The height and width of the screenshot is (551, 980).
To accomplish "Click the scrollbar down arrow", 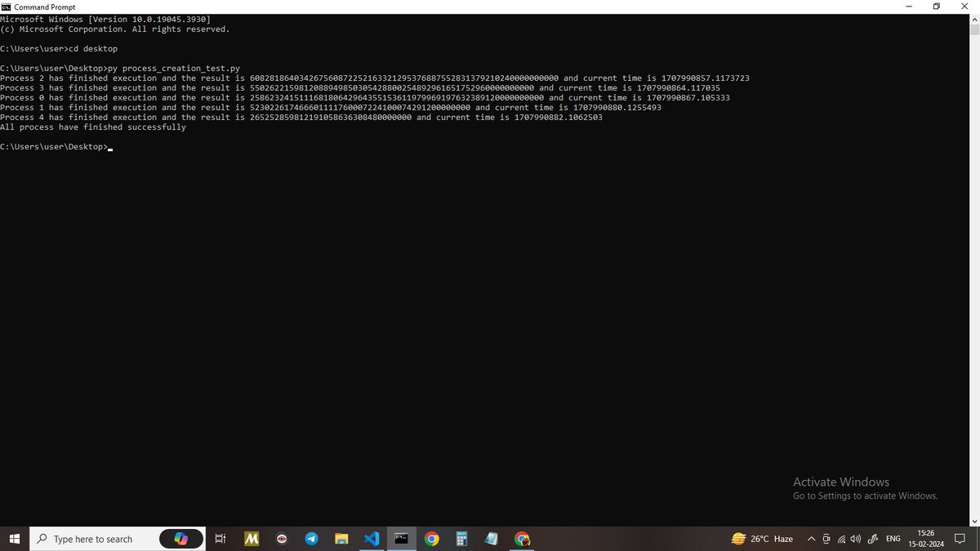I will point(973,521).
